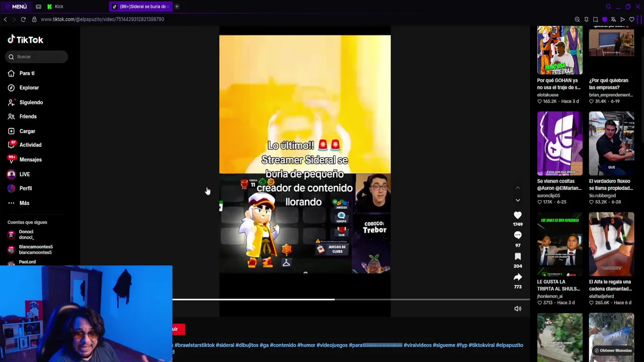This screenshot has width=644, height=362.
Task: Click the tio.rubbergod creator name
Action: 602,196
